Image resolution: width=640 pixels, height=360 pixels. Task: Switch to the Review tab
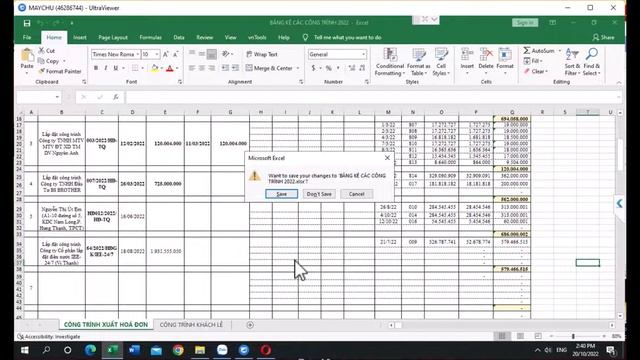tap(204, 37)
